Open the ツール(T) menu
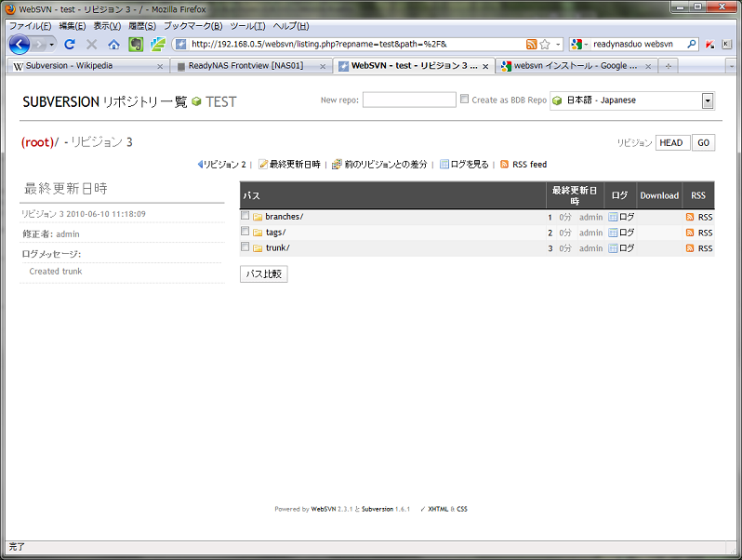742x560 pixels. [248, 26]
